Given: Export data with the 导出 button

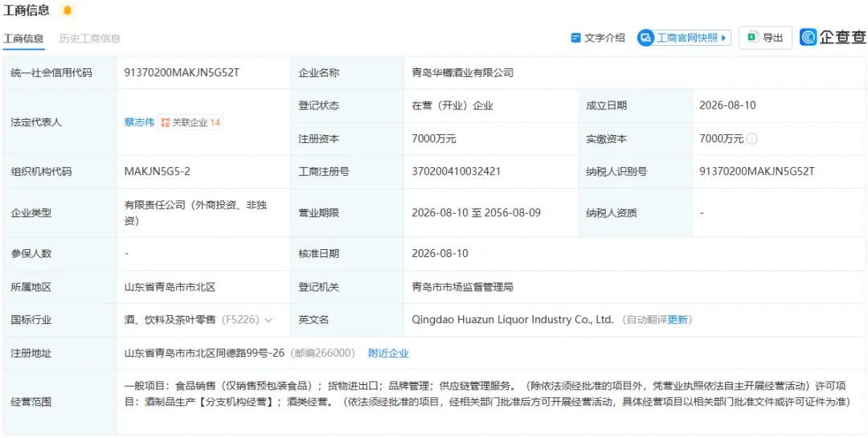Looking at the screenshot, I should click(765, 38).
